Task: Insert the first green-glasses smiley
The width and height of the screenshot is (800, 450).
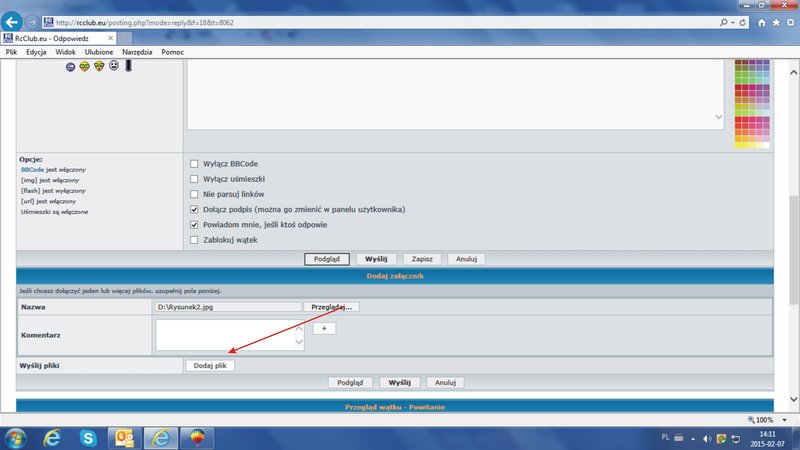Action: click(x=85, y=66)
